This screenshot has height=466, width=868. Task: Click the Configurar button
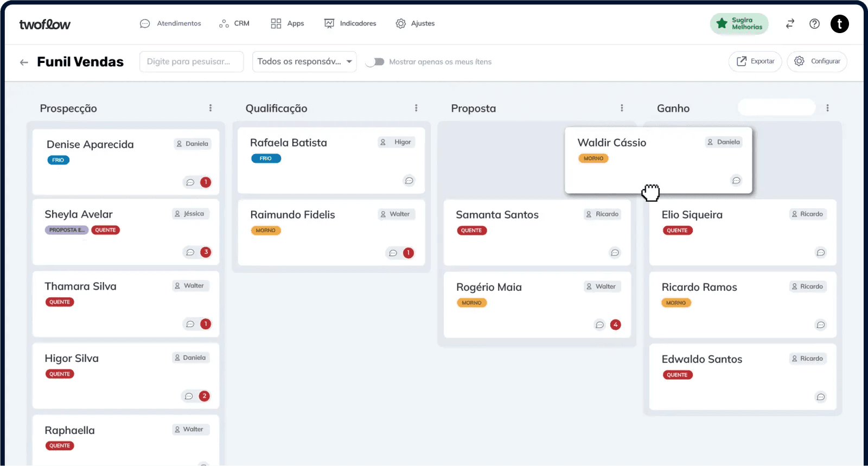[x=817, y=61]
